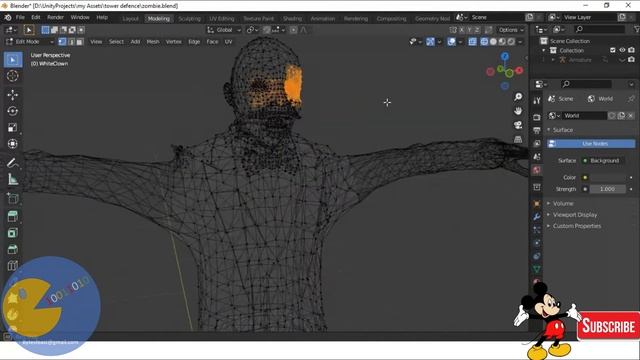Click the Color swatch field

607,178
